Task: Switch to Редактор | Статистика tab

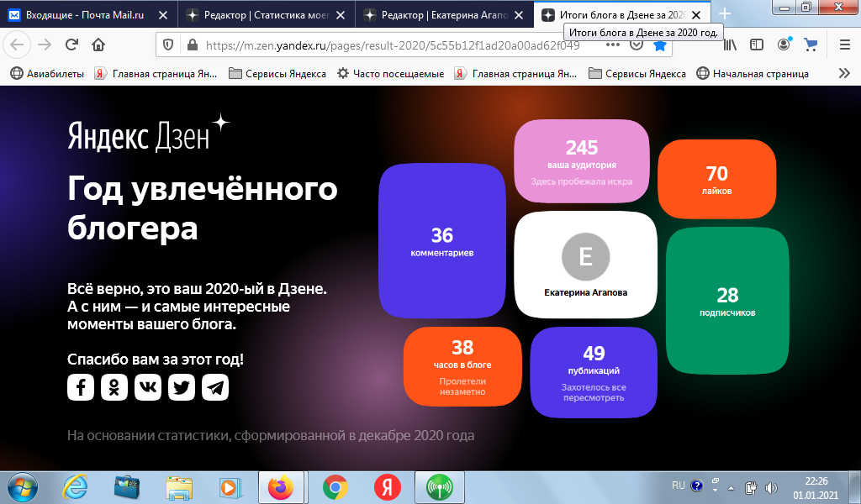Action: click(267, 15)
